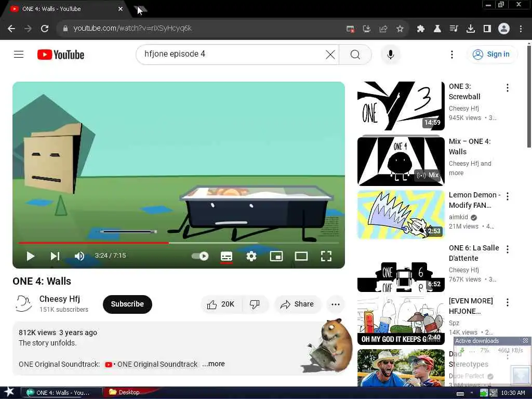Screen dimensions: 532x399
Task: Open options for ONE 6 video
Action: [x=507, y=249]
